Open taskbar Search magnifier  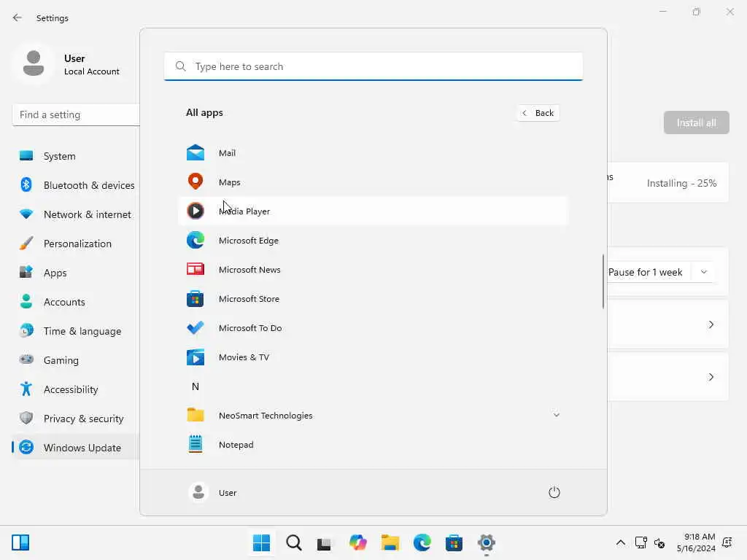[294, 542]
